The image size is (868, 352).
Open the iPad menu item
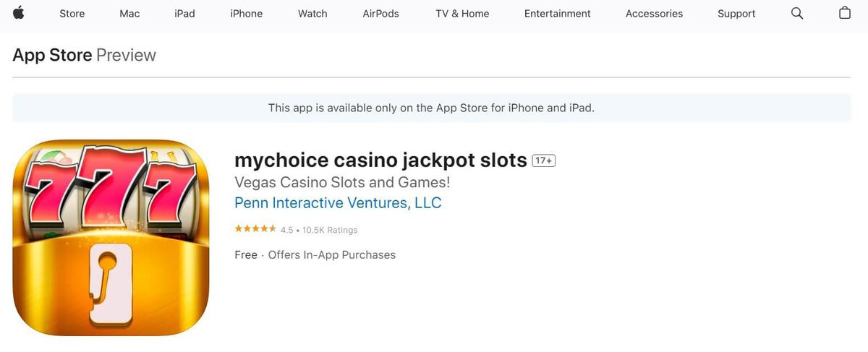184,14
